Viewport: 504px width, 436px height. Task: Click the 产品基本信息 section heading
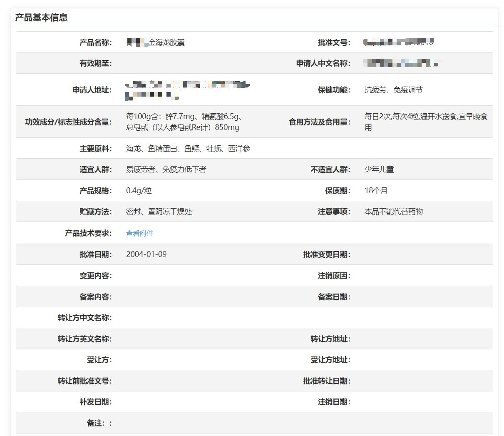[41, 17]
